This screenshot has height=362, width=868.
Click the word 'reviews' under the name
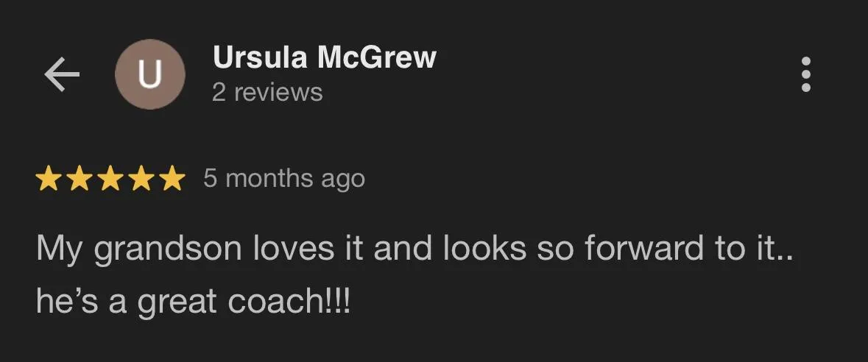pos(278,93)
